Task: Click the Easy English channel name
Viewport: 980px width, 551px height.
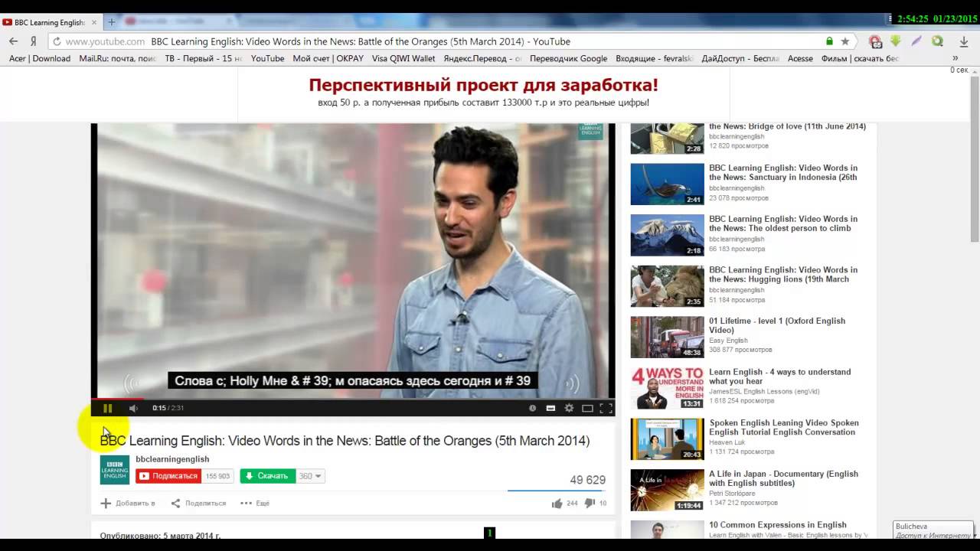Action: pyautogui.click(x=727, y=341)
